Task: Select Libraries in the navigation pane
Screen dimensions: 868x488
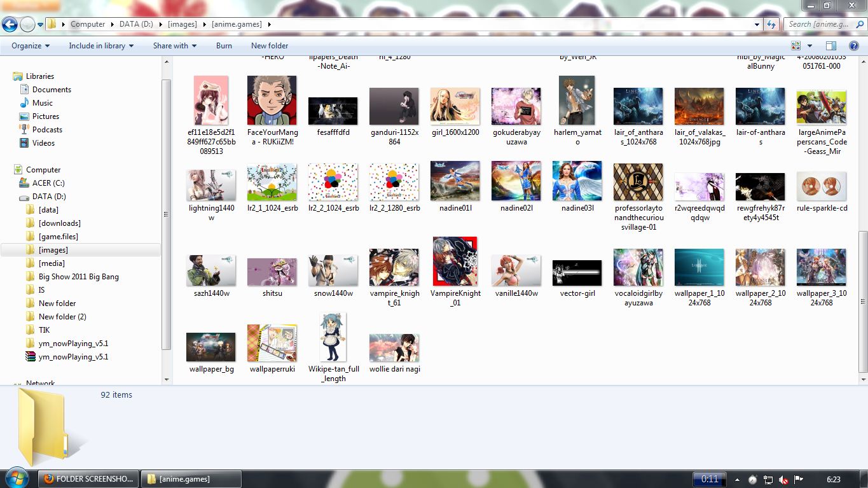Action: point(40,76)
